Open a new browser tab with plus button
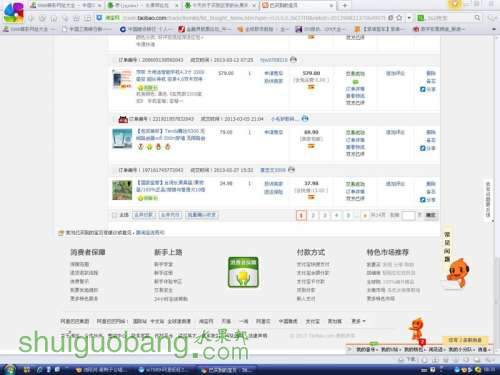Image resolution: width=500 pixels, height=375 pixels. click(x=345, y=5)
